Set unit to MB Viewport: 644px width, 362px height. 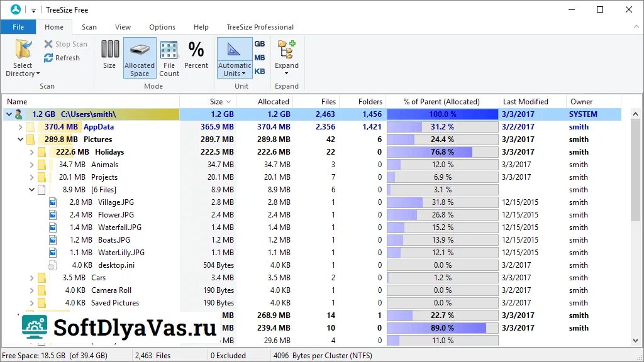[260, 58]
